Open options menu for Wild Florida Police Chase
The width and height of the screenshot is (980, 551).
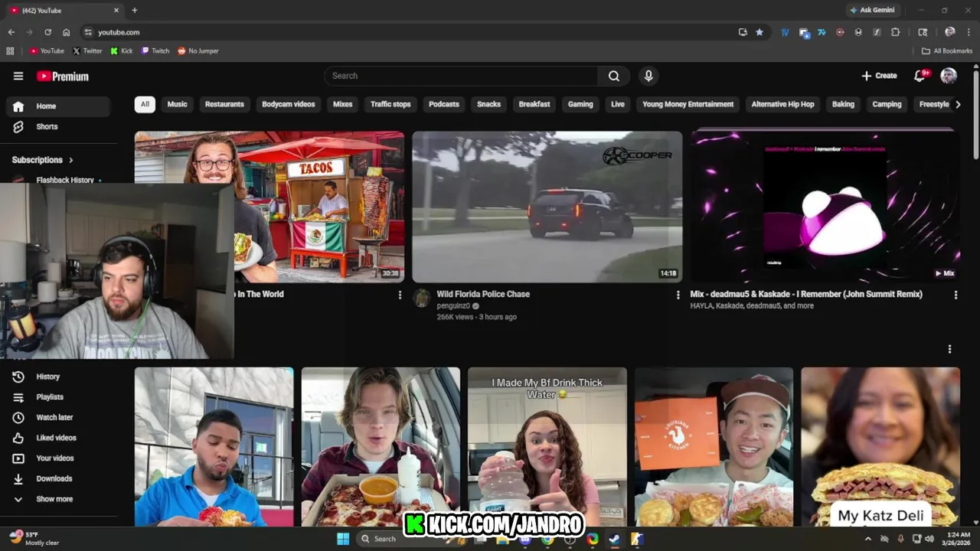coord(678,295)
